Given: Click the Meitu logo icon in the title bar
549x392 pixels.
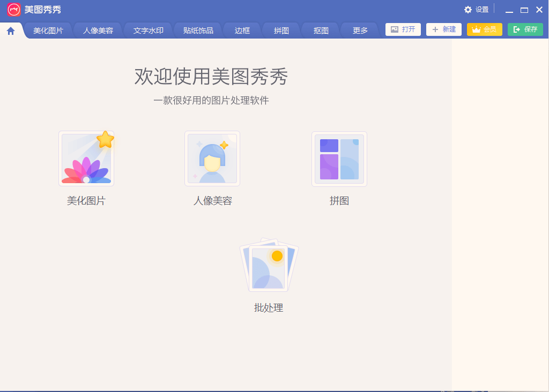Looking at the screenshot, I should [13, 10].
